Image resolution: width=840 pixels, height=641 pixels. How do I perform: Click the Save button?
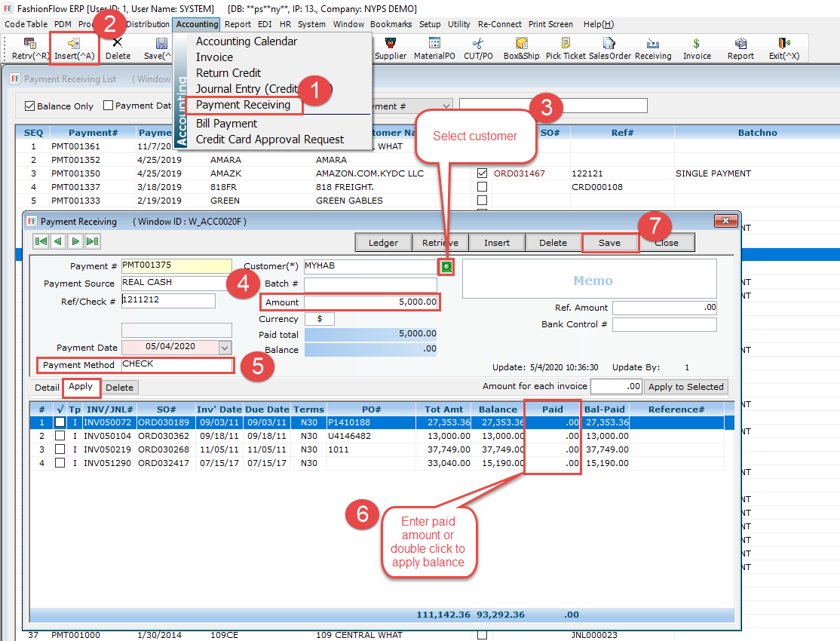tap(609, 243)
